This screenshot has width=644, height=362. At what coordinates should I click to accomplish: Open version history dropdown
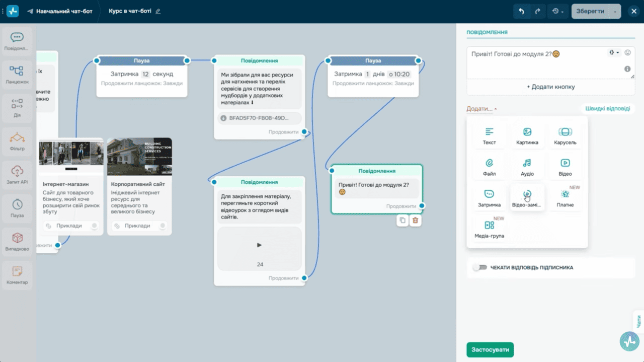(557, 11)
